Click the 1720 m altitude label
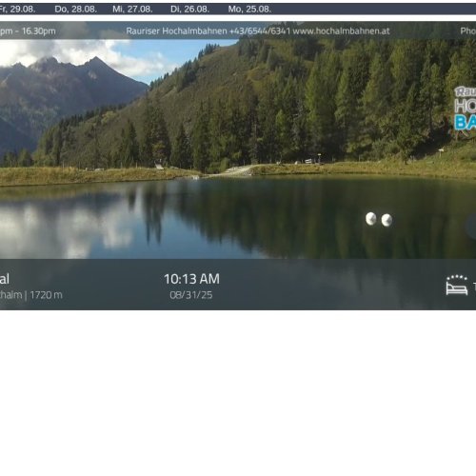476x476 pixels. pyautogui.click(x=47, y=295)
